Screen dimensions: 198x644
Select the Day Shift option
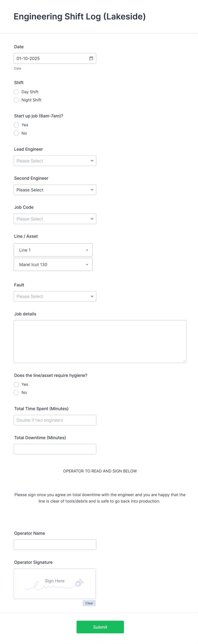click(x=16, y=92)
